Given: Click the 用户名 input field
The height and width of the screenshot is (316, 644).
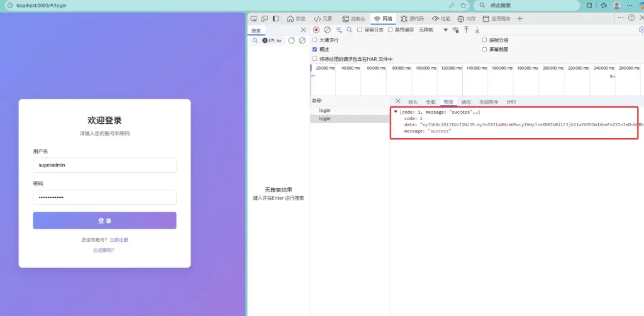Looking at the screenshot, I should tap(104, 165).
